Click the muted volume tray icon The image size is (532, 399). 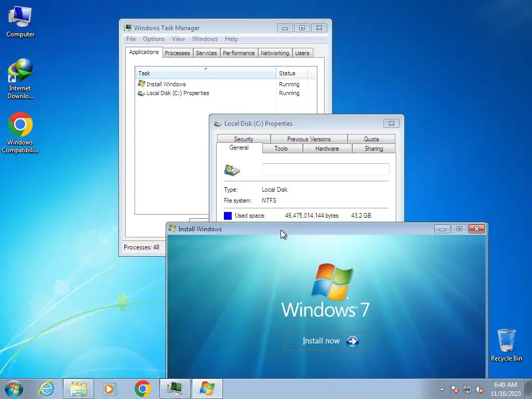click(480, 390)
